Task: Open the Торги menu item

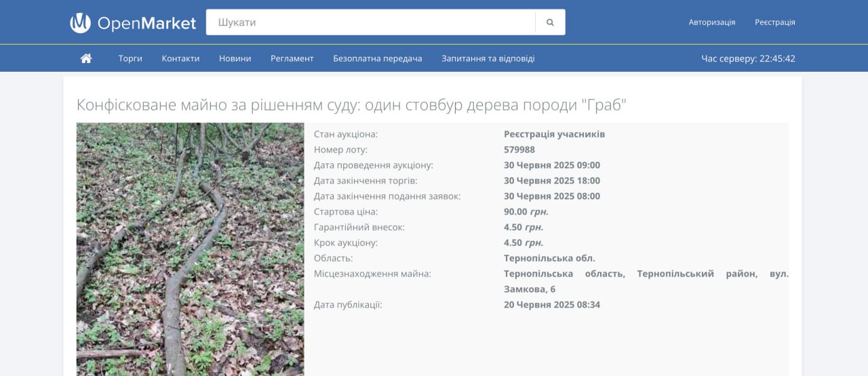Action: pos(130,58)
